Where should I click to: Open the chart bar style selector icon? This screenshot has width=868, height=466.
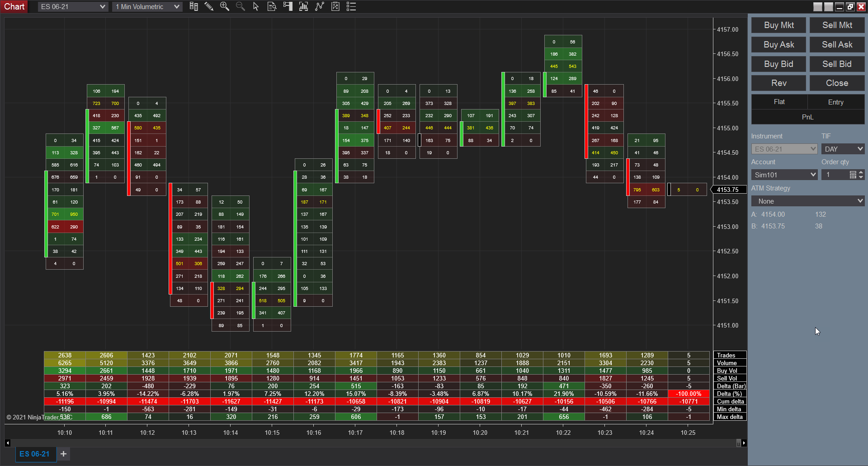(193, 7)
